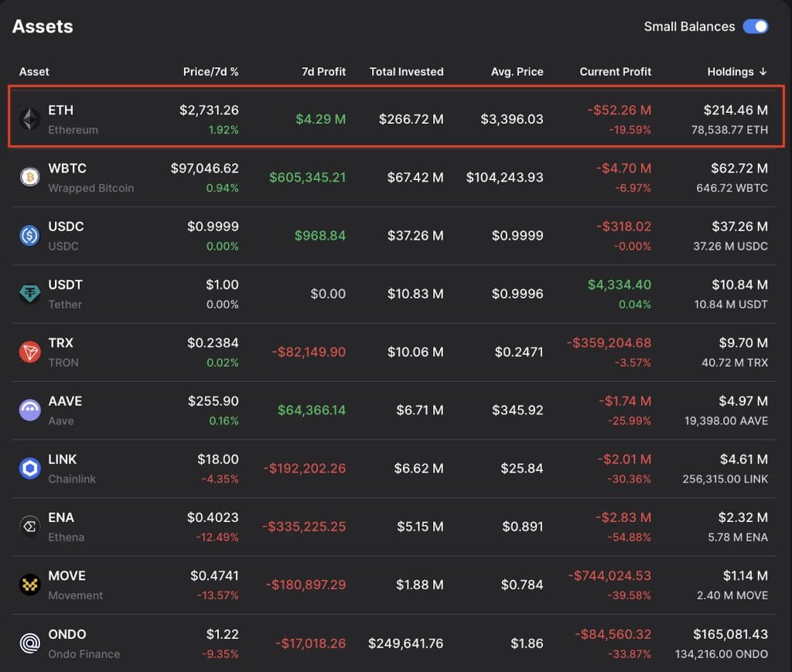Screen dimensions: 792x672
Task: Click the Assets section heading
Action: click(x=43, y=26)
